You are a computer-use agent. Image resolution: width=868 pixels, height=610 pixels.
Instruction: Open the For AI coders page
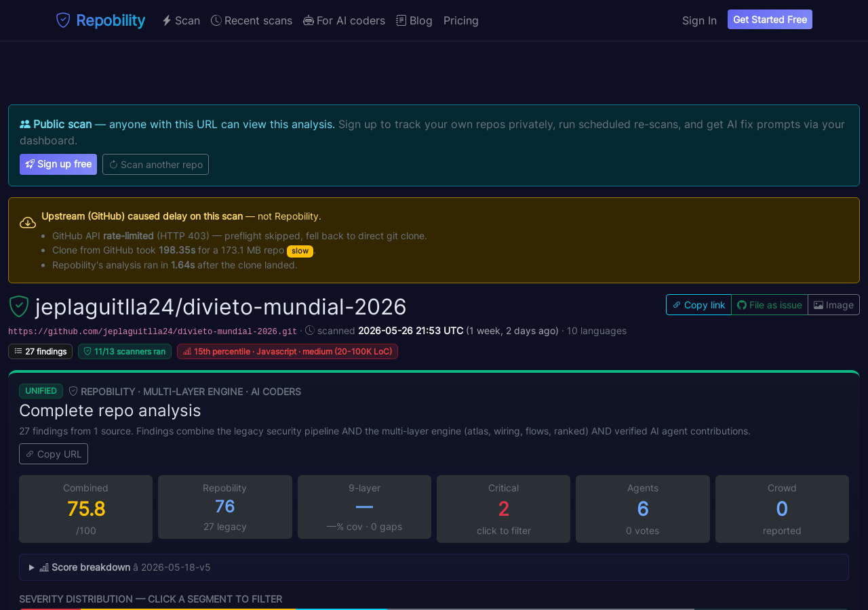pyautogui.click(x=344, y=20)
